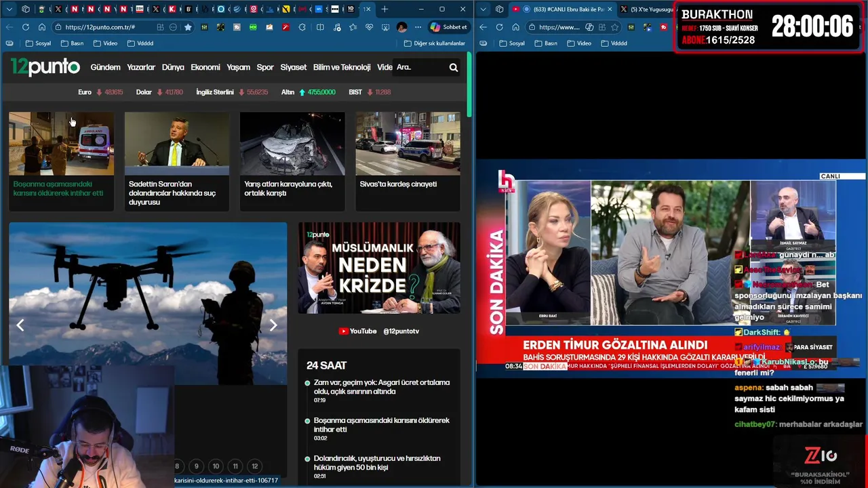The width and height of the screenshot is (868, 488).
Task: Open the @12puntotv channel link
Action: pyautogui.click(x=401, y=331)
